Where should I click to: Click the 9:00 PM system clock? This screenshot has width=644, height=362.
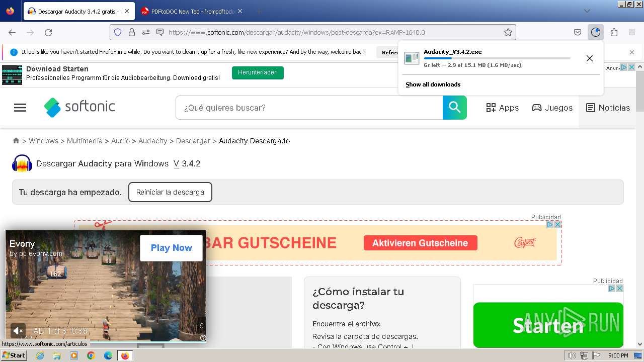[x=618, y=355]
